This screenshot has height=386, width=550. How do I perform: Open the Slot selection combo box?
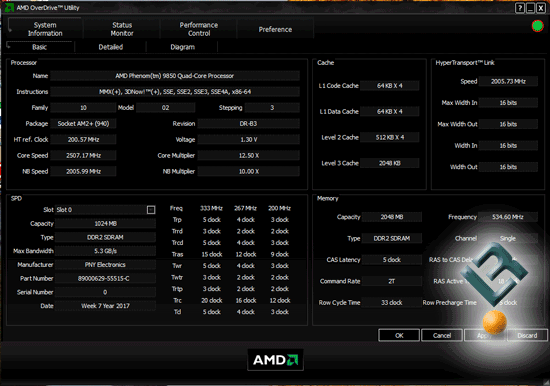coord(105,210)
